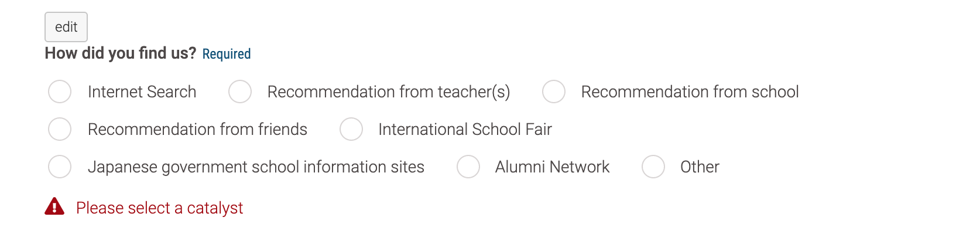
Task: Choose the Japanese government school sites radio circle
Action: pyautogui.click(x=60, y=167)
